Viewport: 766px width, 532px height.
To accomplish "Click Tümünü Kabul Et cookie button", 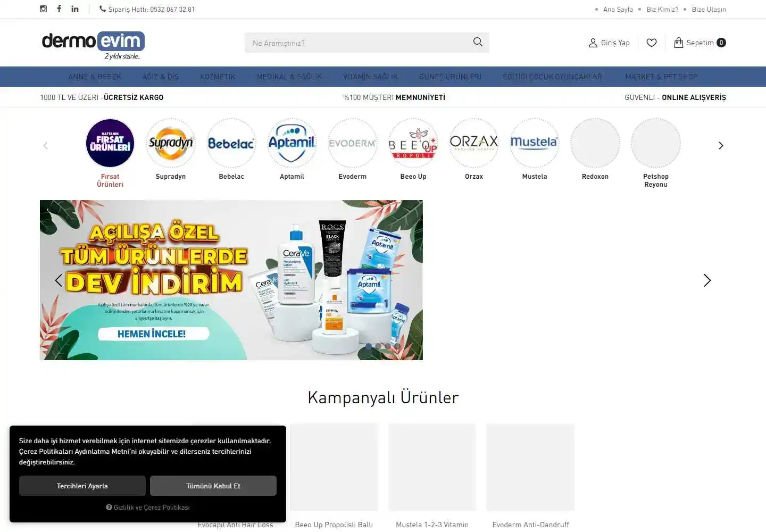I will tap(213, 486).
